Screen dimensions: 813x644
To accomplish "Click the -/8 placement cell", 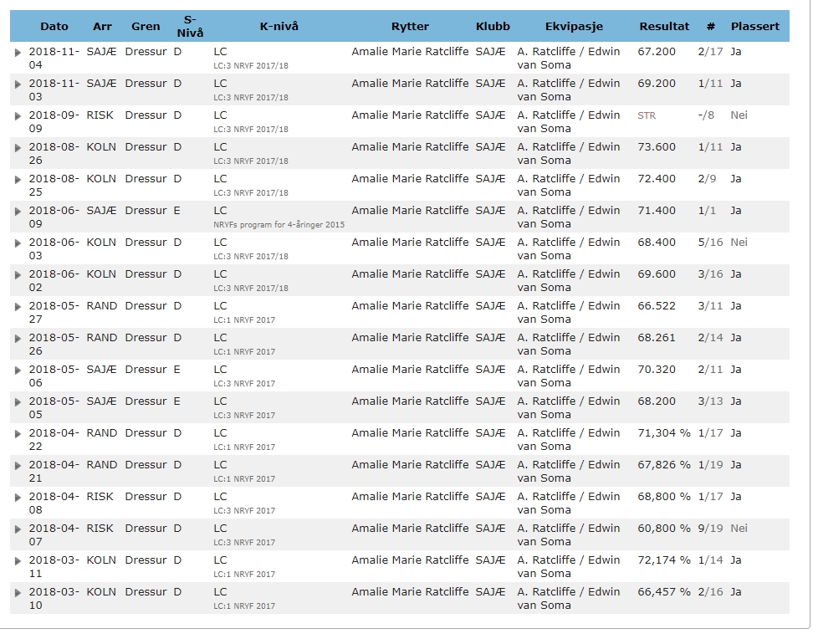I will (706, 115).
